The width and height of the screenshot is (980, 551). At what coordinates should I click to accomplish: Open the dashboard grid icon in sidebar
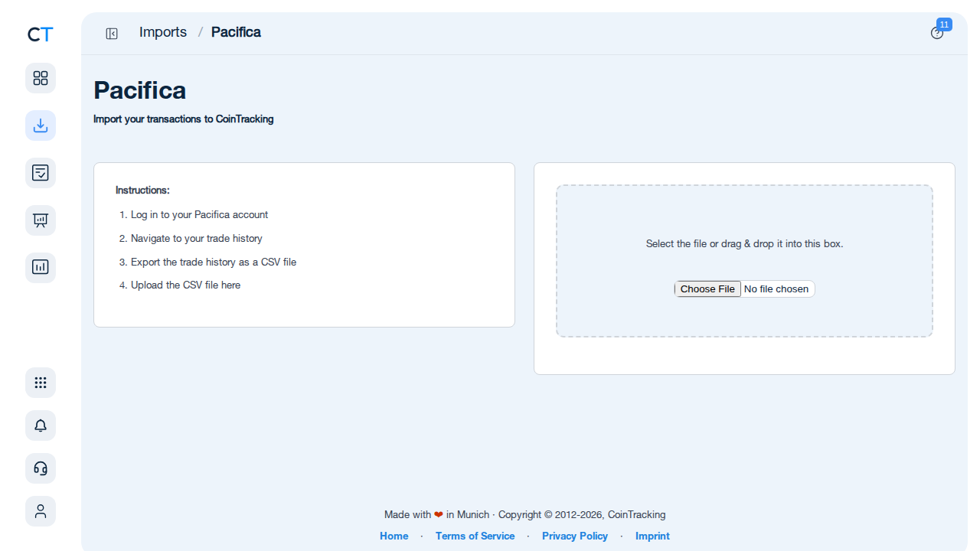point(41,78)
